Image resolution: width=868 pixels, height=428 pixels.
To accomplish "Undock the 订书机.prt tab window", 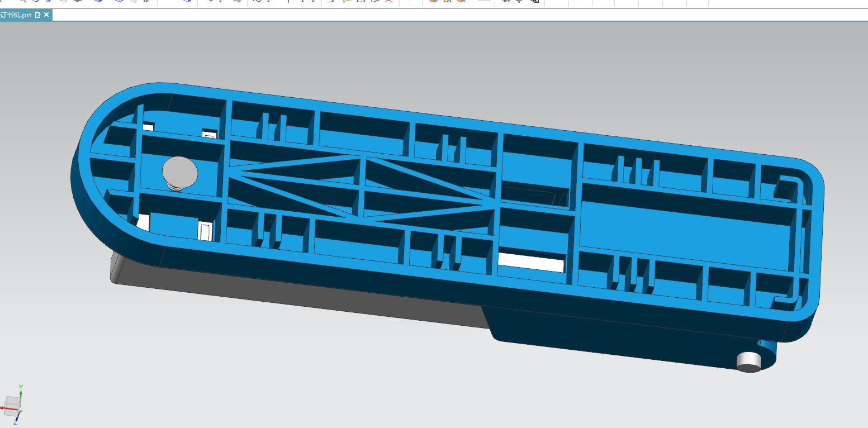I will coord(37,15).
